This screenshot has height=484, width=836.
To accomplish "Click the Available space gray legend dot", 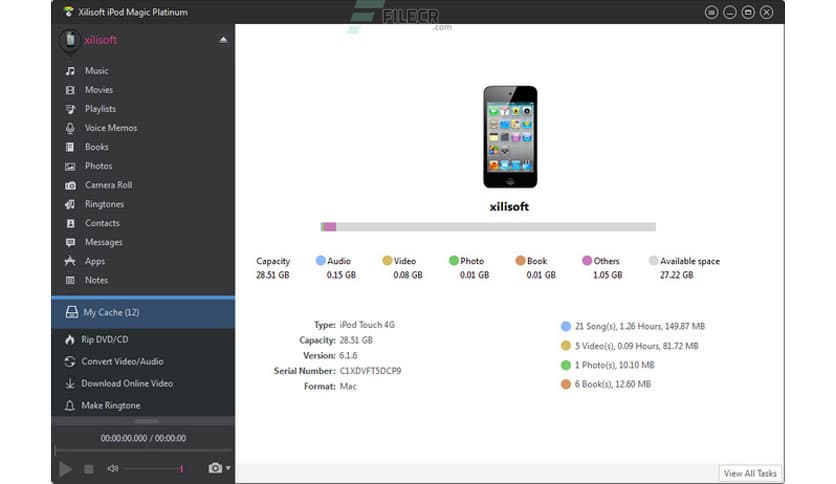I will [653, 261].
